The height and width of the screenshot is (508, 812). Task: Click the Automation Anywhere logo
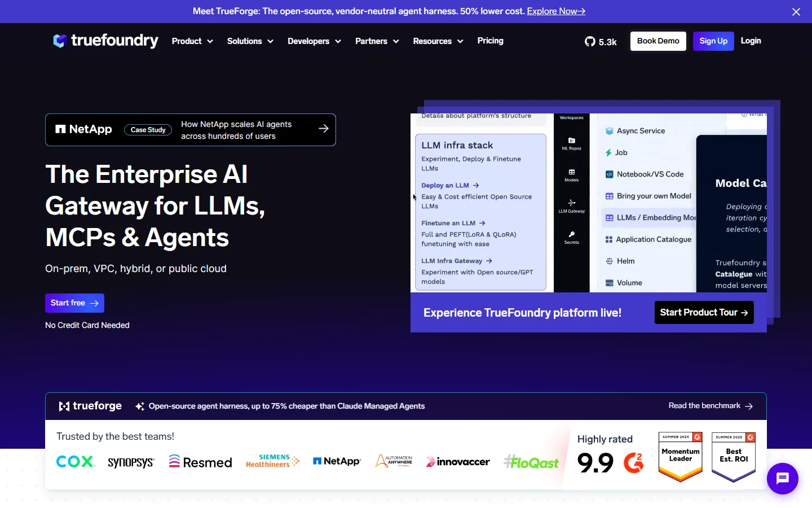(x=394, y=461)
